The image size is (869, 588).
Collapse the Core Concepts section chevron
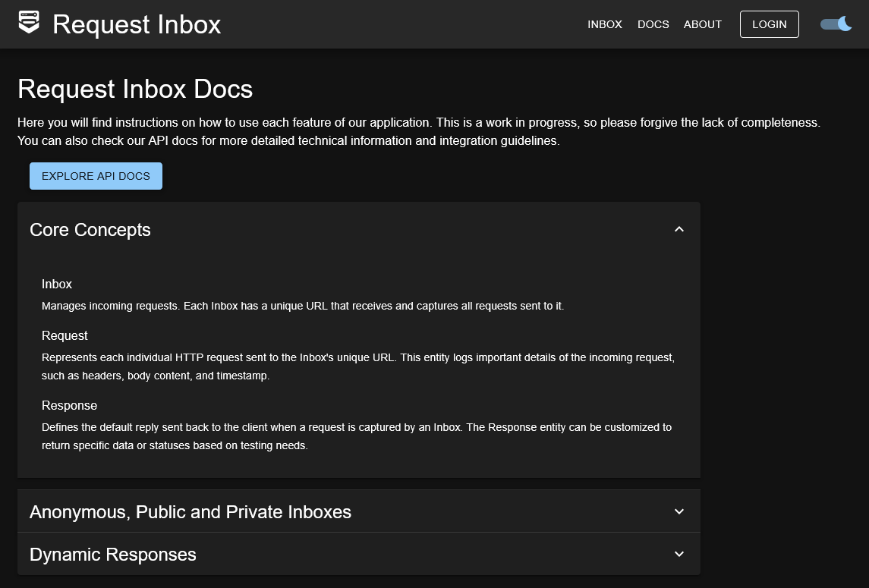point(679,229)
